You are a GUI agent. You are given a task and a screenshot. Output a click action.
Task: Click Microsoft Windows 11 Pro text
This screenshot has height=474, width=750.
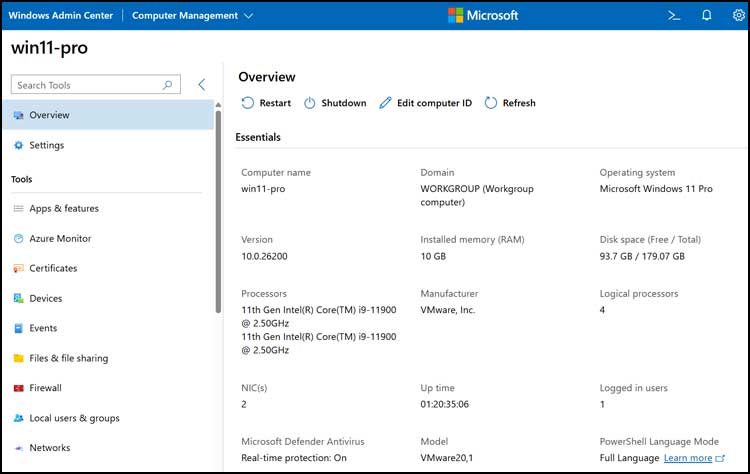(x=656, y=189)
